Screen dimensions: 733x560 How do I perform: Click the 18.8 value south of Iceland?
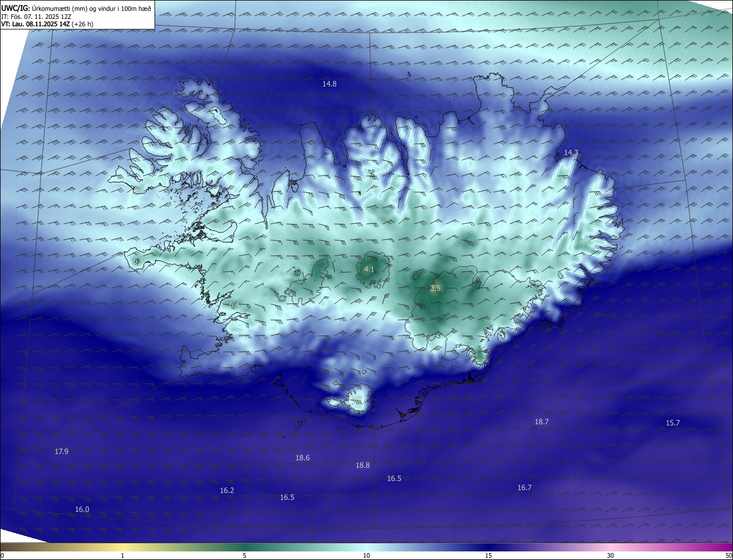362,466
